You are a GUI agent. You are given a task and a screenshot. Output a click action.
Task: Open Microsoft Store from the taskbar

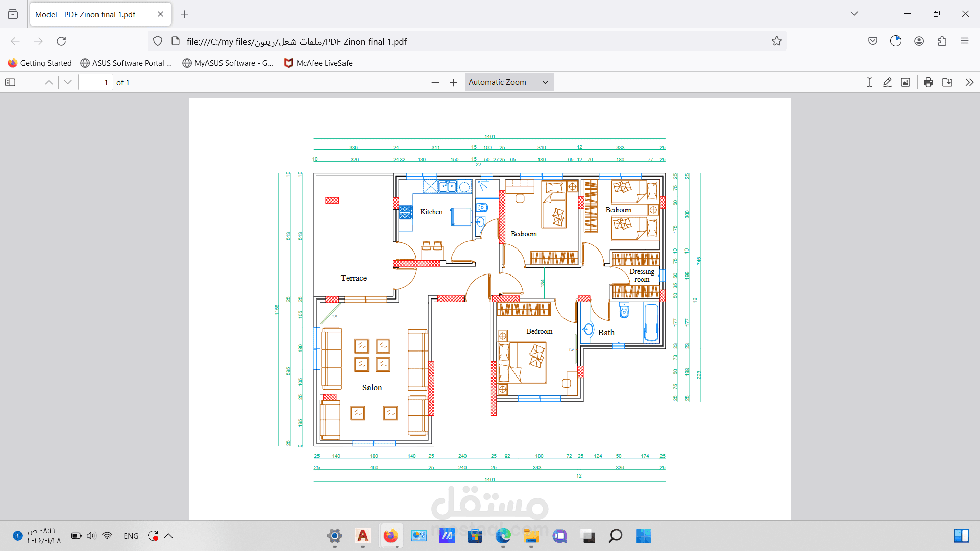coord(475,536)
